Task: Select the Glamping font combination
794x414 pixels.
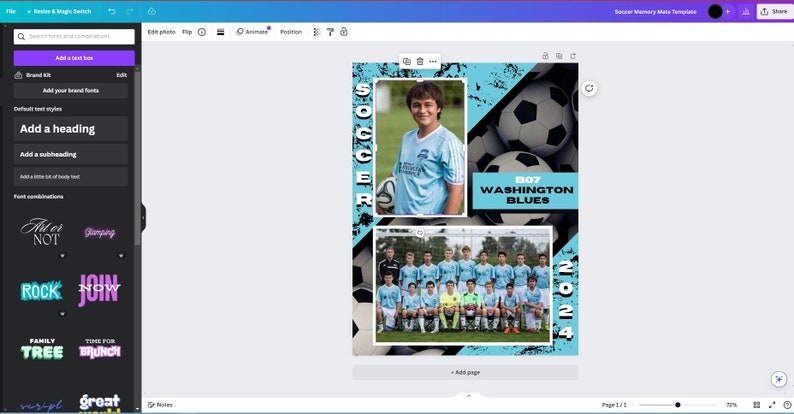Action: [x=100, y=232]
